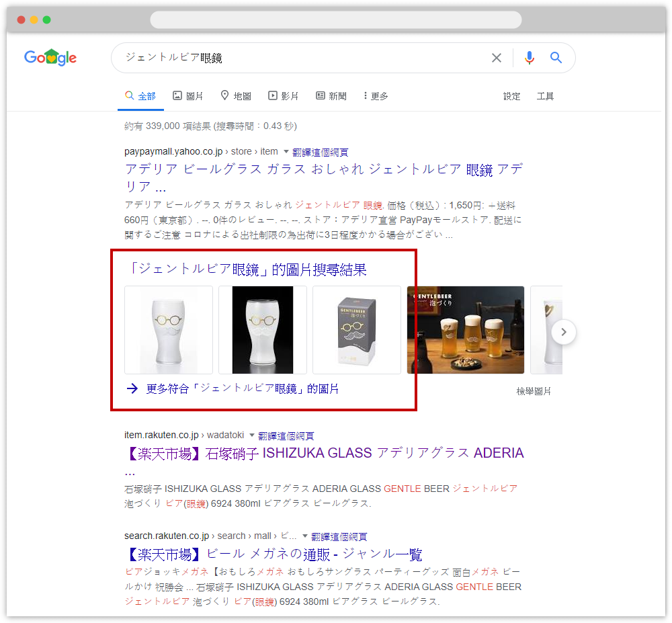Select the 全部 tab
This screenshot has width=672, height=623.
(140, 96)
